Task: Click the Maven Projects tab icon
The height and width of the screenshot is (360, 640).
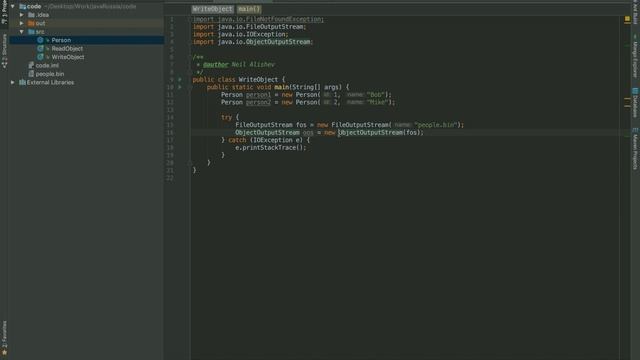Action: pyautogui.click(x=635, y=130)
